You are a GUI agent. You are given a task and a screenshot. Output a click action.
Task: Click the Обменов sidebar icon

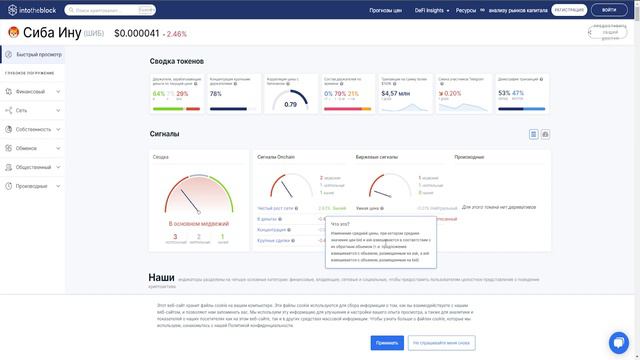9,148
